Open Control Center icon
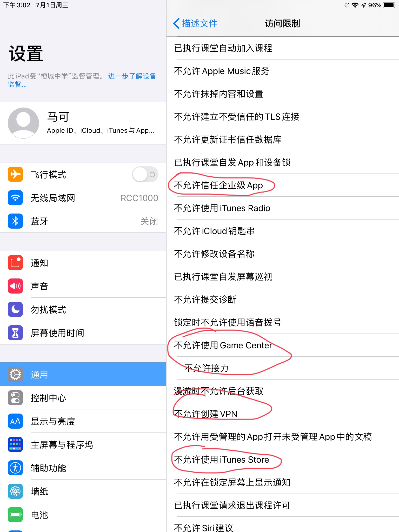Screen dimensions: 399x532 (15, 398)
